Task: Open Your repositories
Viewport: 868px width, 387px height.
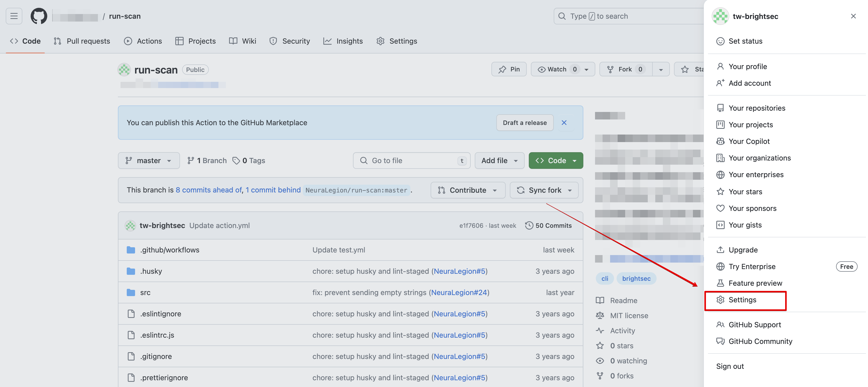Action: click(786, 108)
